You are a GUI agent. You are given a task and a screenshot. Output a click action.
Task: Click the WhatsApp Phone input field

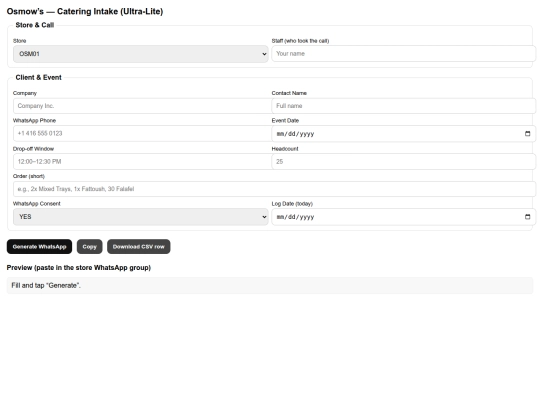pyautogui.click(x=142, y=134)
